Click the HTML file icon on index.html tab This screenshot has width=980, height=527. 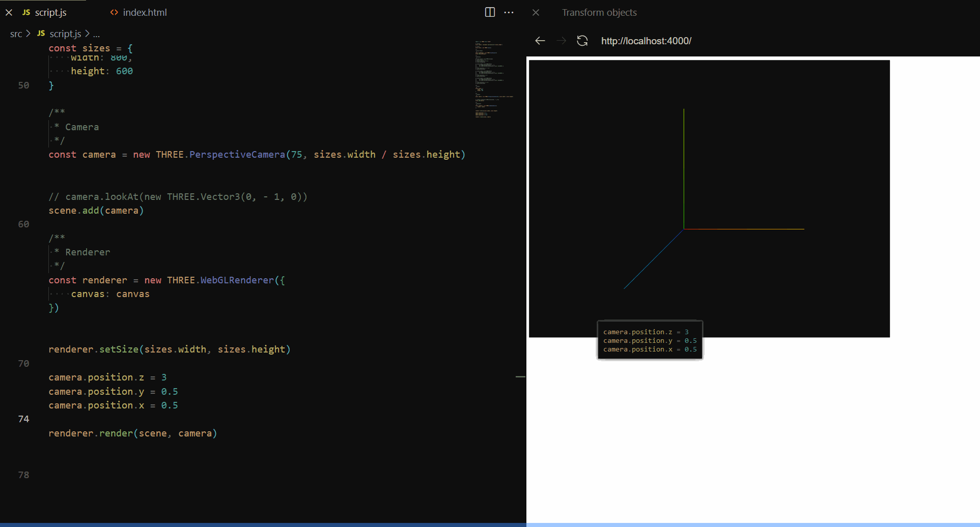[x=114, y=13]
